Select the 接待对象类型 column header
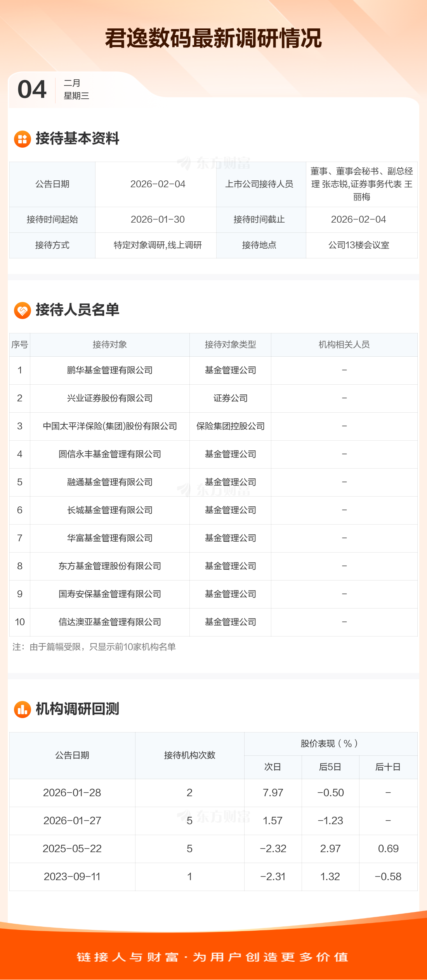427x980 pixels. (x=230, y=345)
